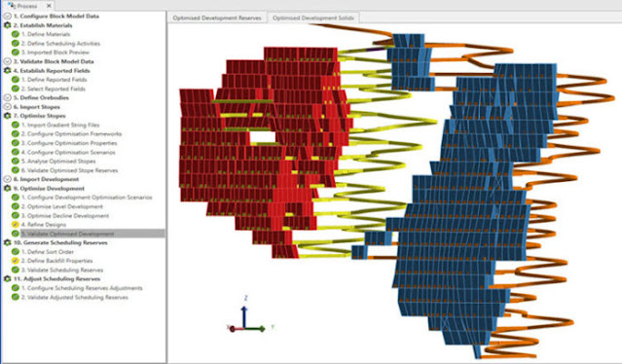Image resolution: width=622 pixels, height=364 pixels.
Task: Select Validate Block Model Data step
Action: point(54,61)
